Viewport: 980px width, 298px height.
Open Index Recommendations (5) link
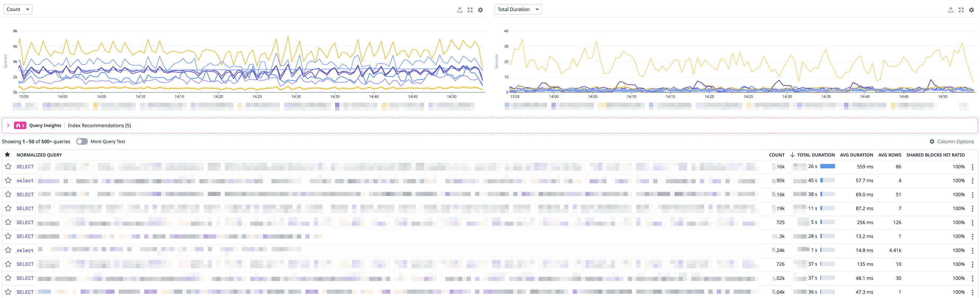click(99, 126)
